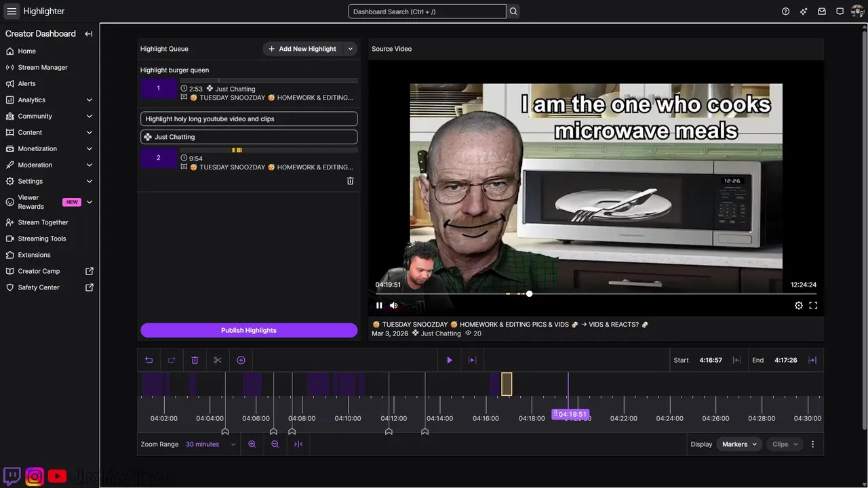
Task: Click the dashboard search magnifier button
Action: point(513,12)
